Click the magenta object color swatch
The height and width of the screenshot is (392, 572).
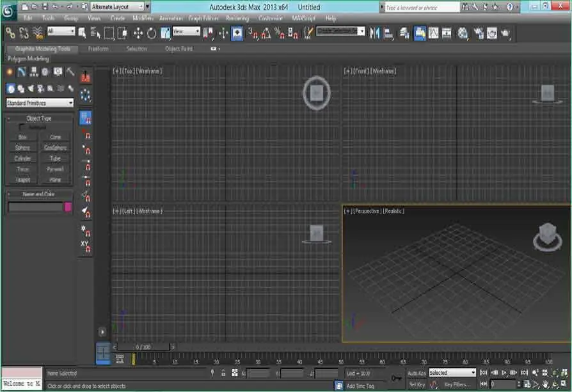68,207
